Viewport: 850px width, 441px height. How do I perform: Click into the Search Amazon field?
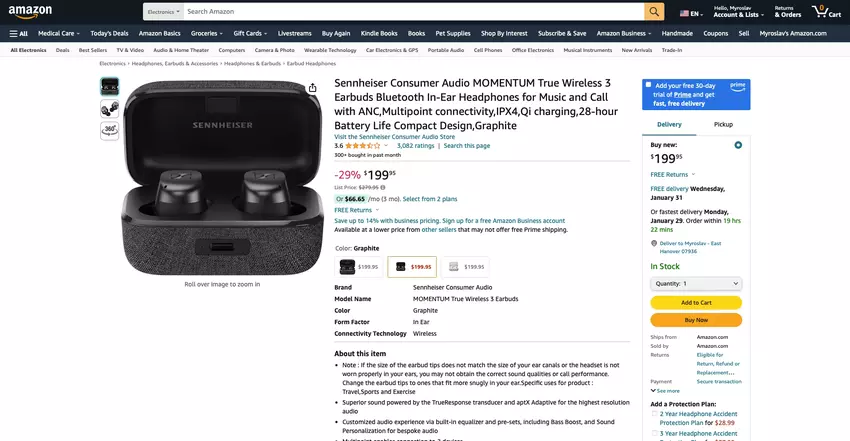414,11
